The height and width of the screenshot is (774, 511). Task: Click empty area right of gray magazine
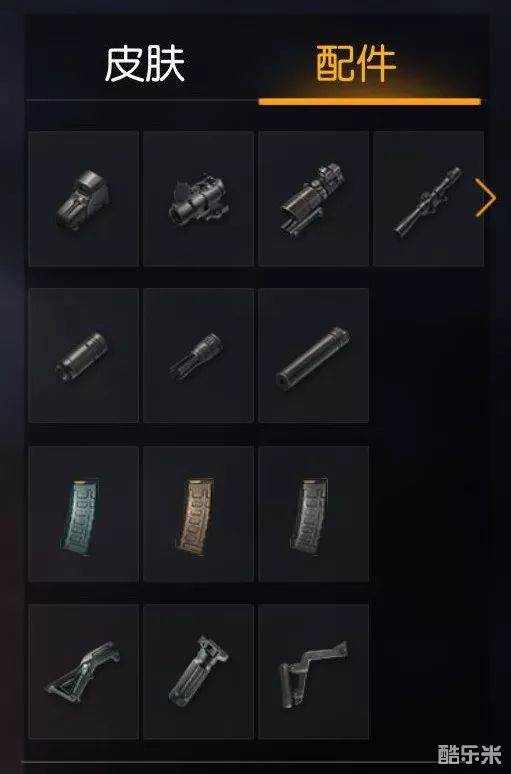[428, 514]
